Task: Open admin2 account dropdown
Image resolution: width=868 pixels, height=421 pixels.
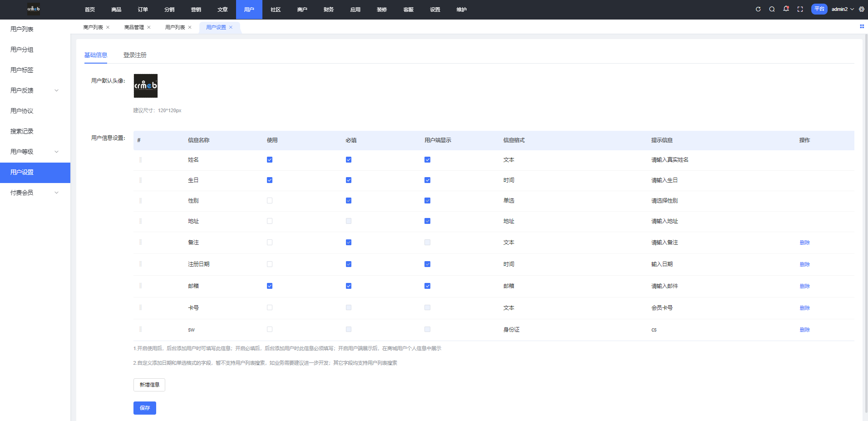Action: pos(842,9)
